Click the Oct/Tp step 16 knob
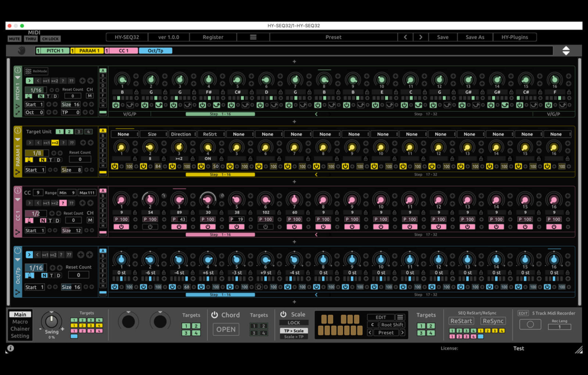 [554, 259]
